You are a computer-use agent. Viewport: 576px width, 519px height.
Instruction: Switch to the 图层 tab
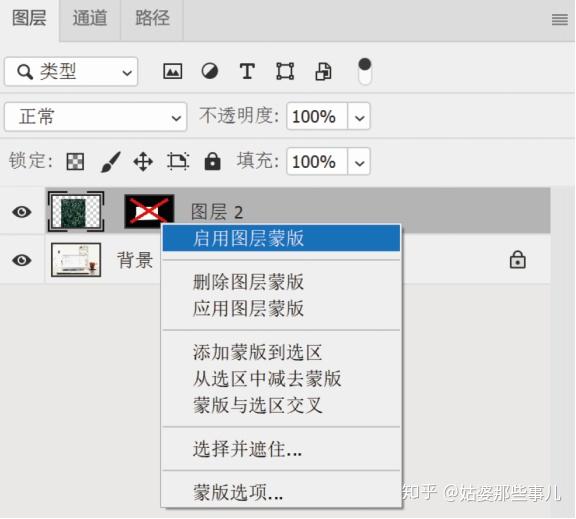(29, 18)
